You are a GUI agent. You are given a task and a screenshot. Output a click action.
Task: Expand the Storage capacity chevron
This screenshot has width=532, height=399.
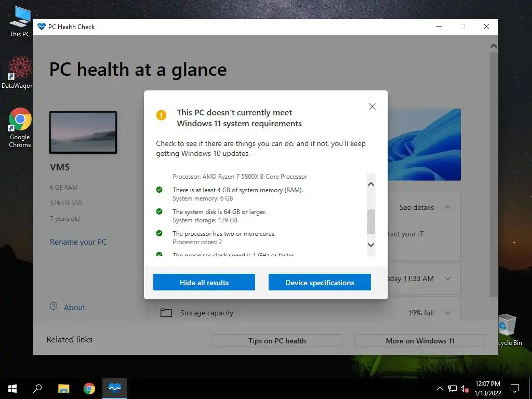coord(448,313)
